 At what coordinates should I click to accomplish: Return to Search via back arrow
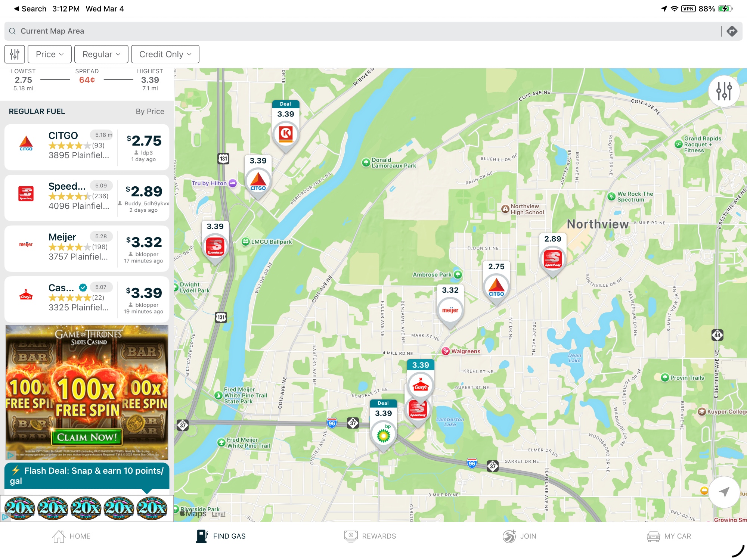(x=30, y=9)
